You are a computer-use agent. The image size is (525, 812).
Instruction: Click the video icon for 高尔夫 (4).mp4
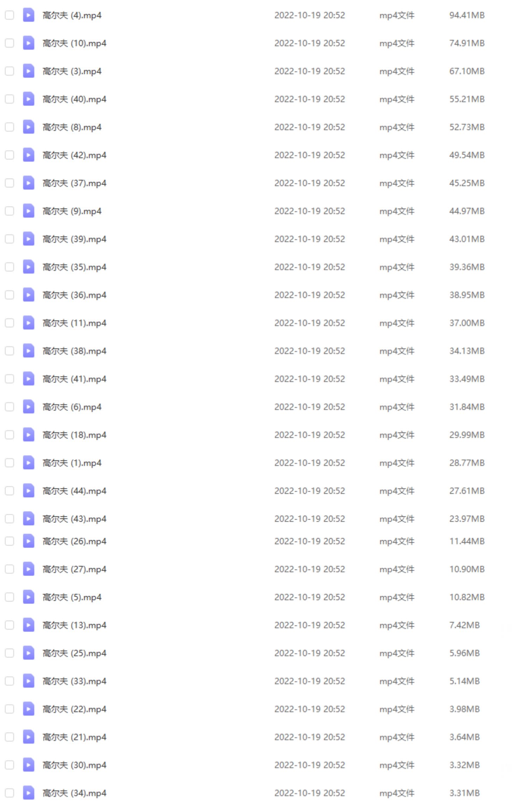click(28, 15)
